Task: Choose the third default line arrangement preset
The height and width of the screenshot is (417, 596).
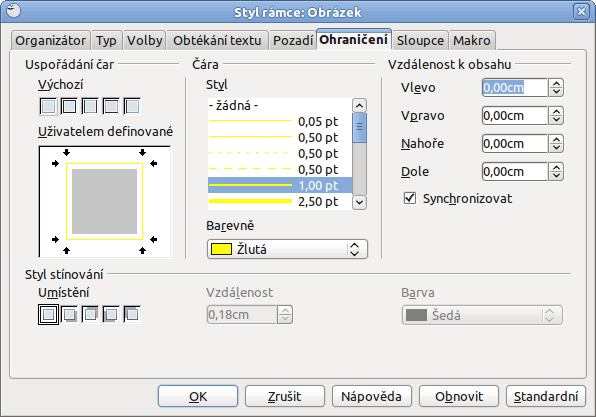Action: 90,106
